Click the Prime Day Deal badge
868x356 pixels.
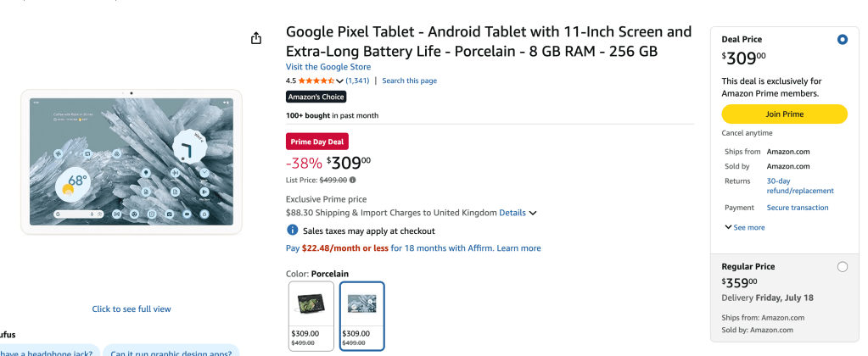click(317, 142)
